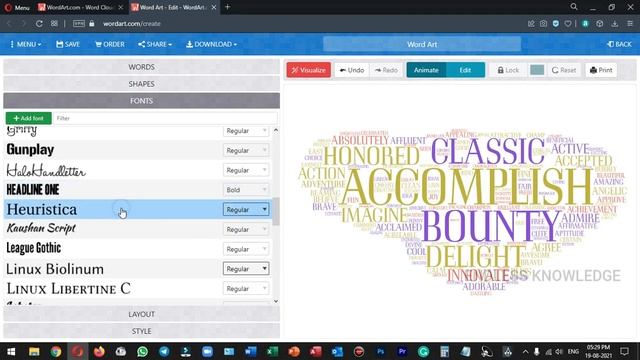Open style dropdown for Gunplay font

(246, 150)
